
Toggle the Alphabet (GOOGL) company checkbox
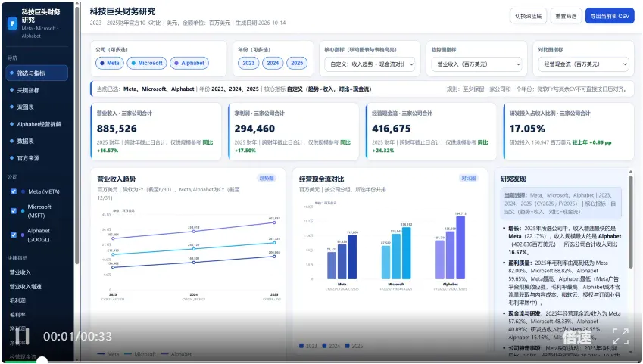coord(14,235)
